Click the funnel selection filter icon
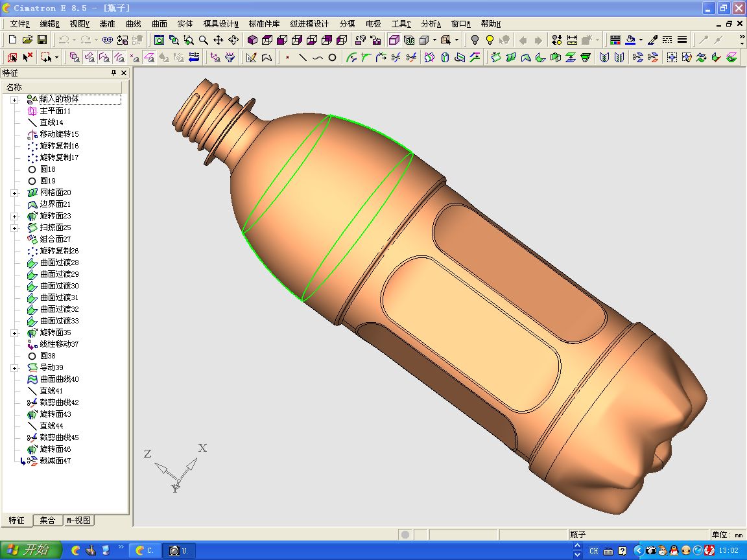The image size is (747, 560). coord(230,58)
